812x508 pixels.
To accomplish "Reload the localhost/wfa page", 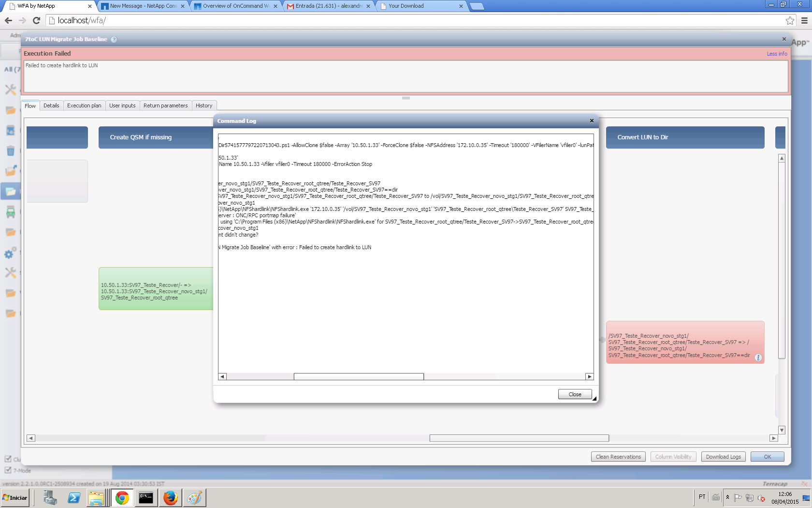I will [36, 20].
